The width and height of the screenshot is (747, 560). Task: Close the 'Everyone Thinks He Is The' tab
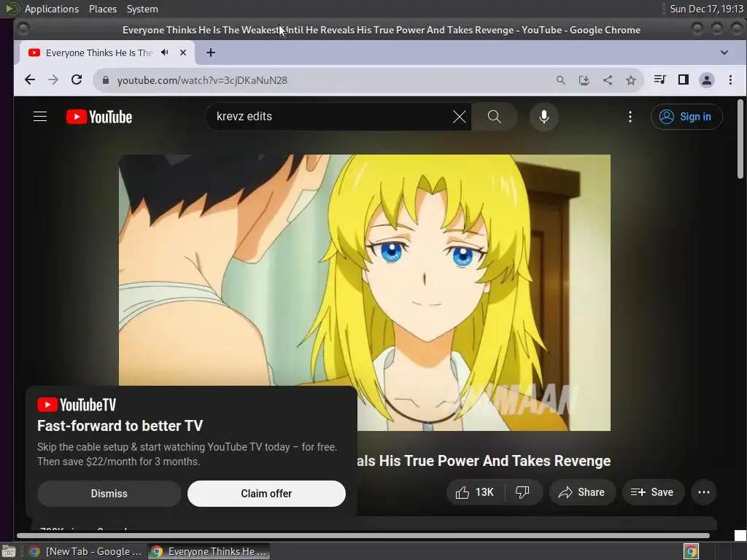(x=183, y=52)
